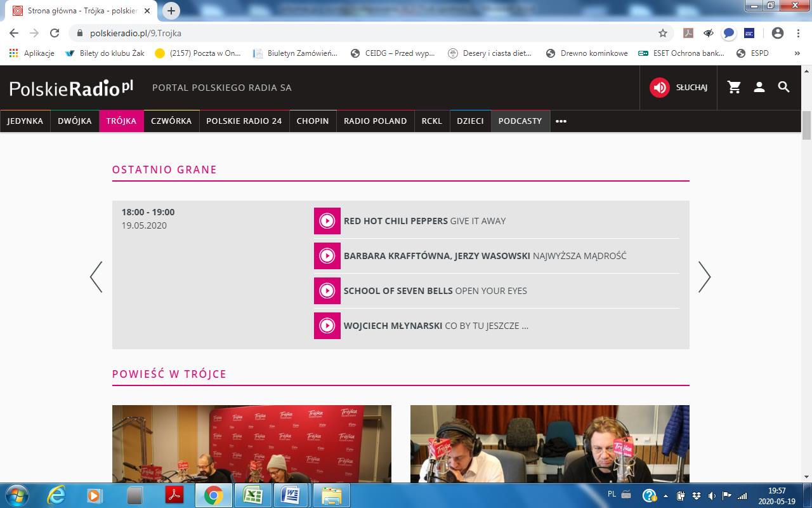This screenshot has height=508, width=812.
Task: Open Desery i ciasta diet bookmark
Action: pyautogui.click(x=490, y=53)
